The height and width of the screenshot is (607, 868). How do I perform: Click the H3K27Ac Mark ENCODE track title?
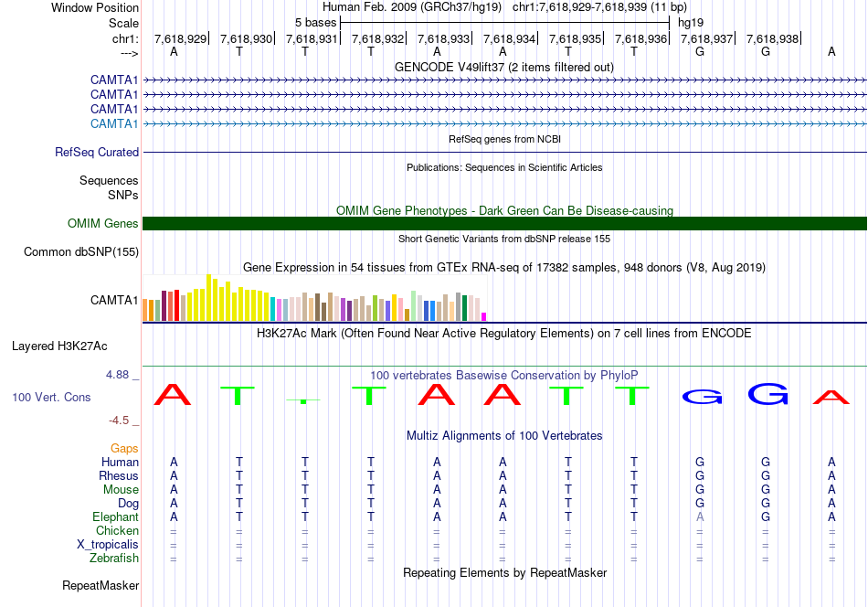pos(504,334)
